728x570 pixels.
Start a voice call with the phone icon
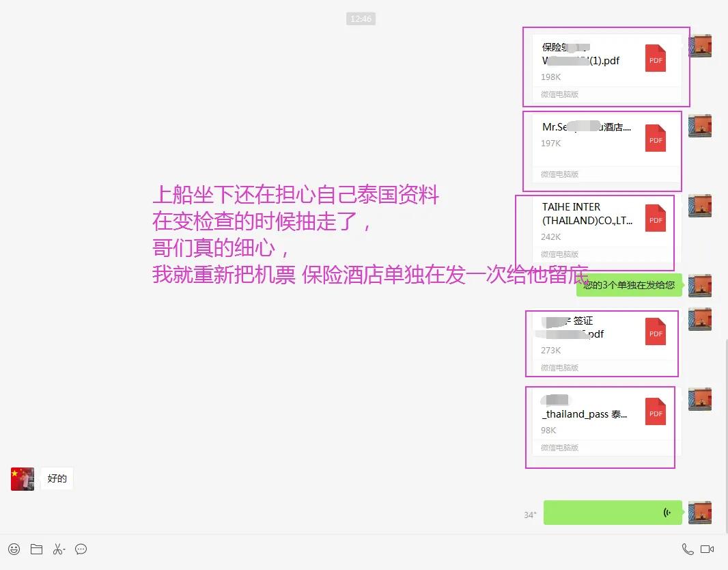[688, 549]
